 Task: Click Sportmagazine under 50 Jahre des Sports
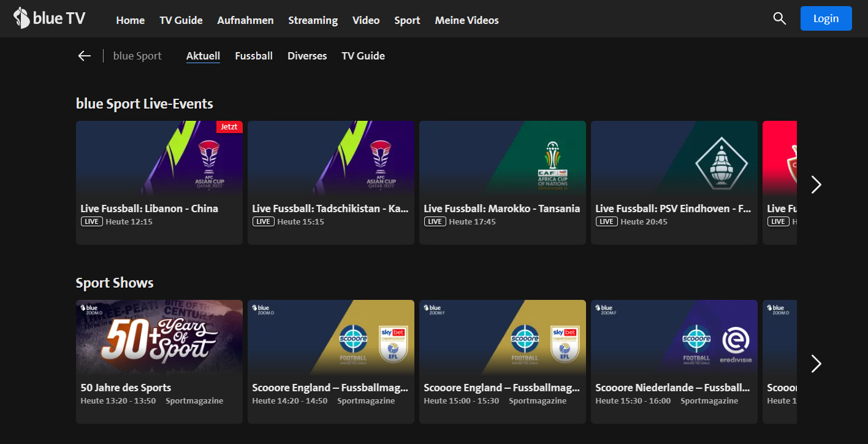[x=194, y=400]
